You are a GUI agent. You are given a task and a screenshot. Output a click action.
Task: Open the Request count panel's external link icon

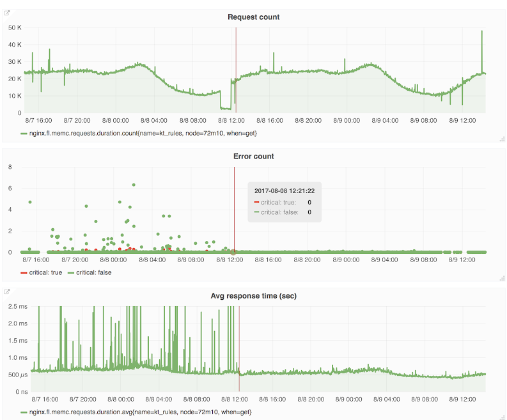[7, 12]
